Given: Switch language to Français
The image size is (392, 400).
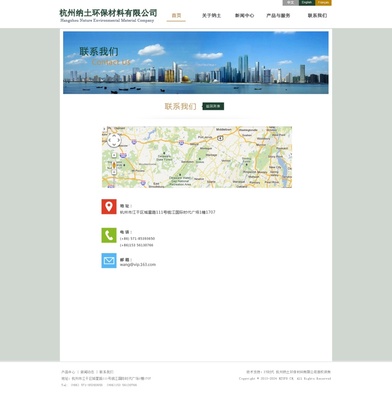Looking at the screenshot, I should coord(323,2).
